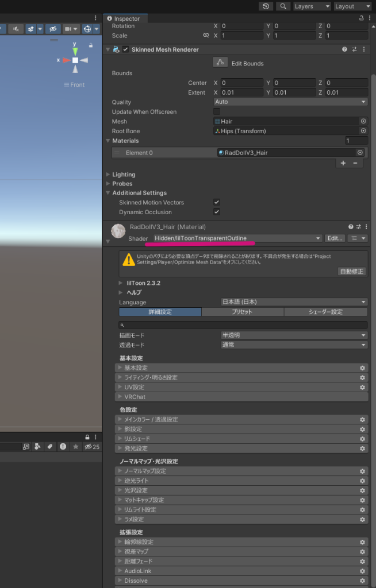Click the 自動修正 button
Image resolution: width=376 pixels, height=588 pixels.
(351, 271)
